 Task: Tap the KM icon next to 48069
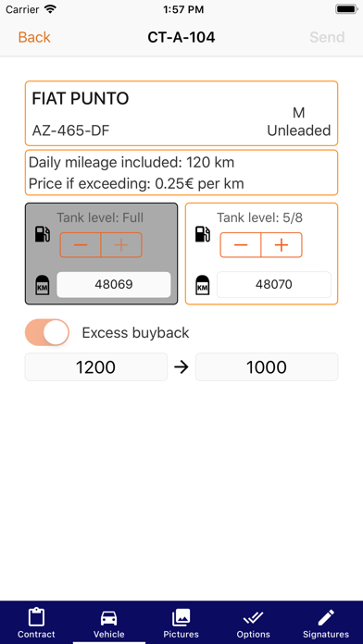[x=43, y=285]
